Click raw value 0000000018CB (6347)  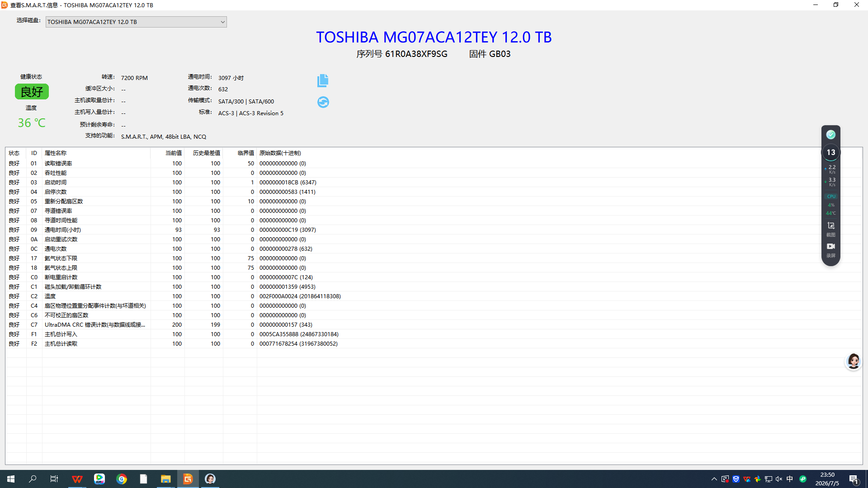tap(288, 183)
